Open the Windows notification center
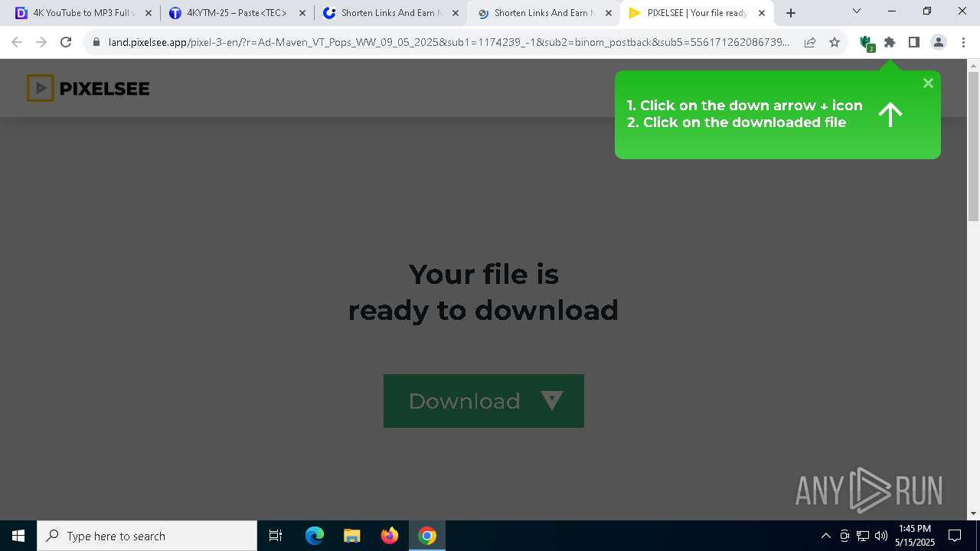The image size is (980, 551). click(955, 536)
